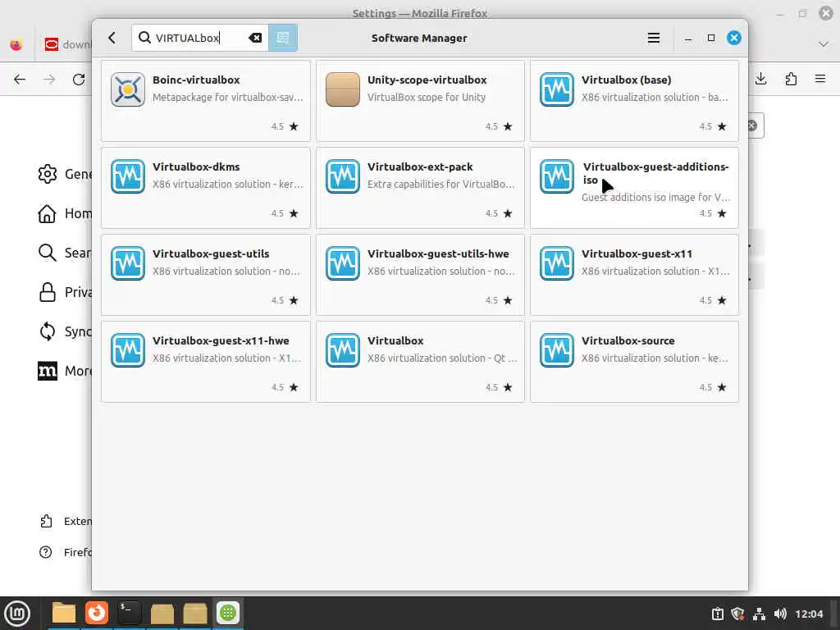
Task: Open the Linux Mint start menu
Action: click(17, 614)
